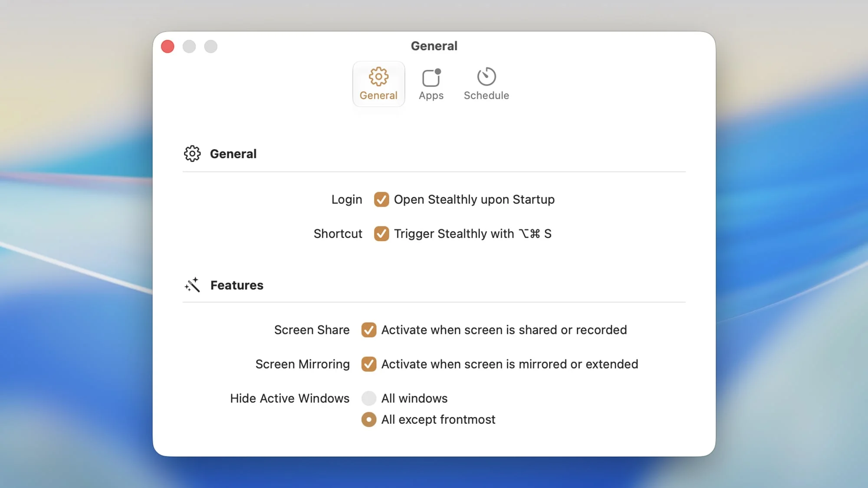Click the Features section heading
This screenshot has height=488, width=868.
237,285
